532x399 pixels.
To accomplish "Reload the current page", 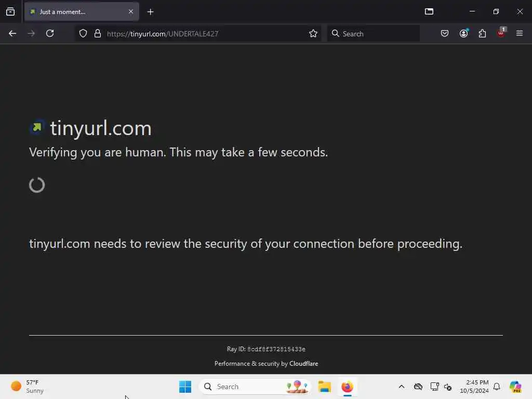I will pyautogui.click(x=50, y=34).
